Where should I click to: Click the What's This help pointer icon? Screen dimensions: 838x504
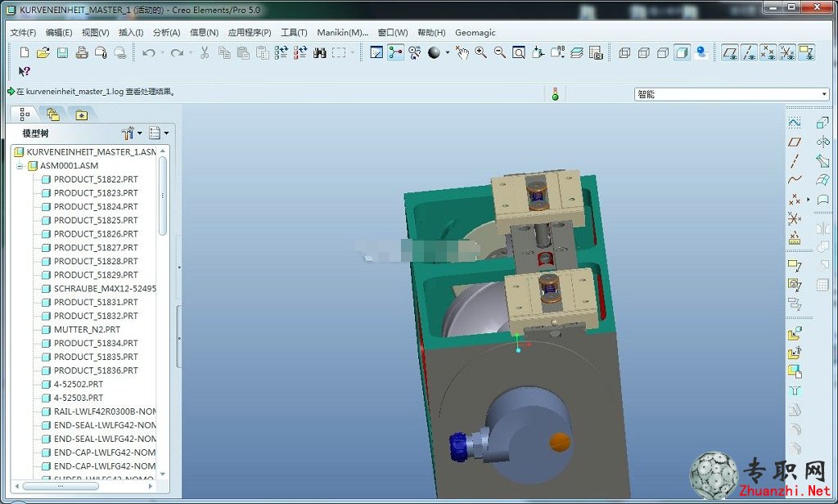pos(24,71)
